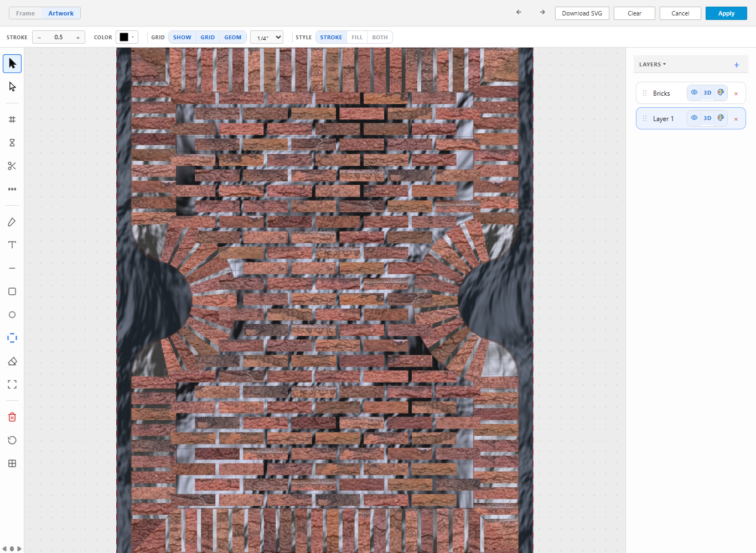
Task: Open the Layer 1 color palette
Action: pyautogui.click(x=721, y=118)
